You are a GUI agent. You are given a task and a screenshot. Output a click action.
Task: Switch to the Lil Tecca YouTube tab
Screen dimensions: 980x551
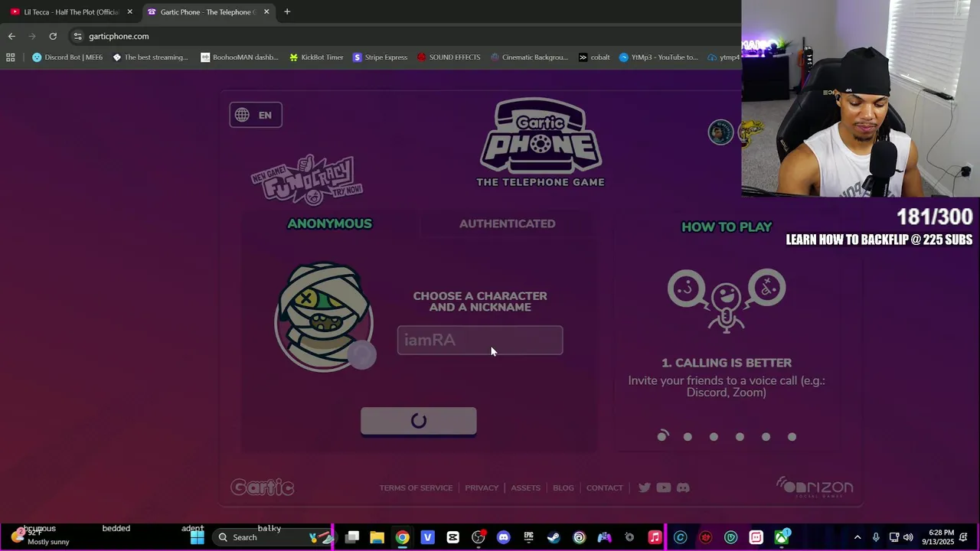point(70,11)
